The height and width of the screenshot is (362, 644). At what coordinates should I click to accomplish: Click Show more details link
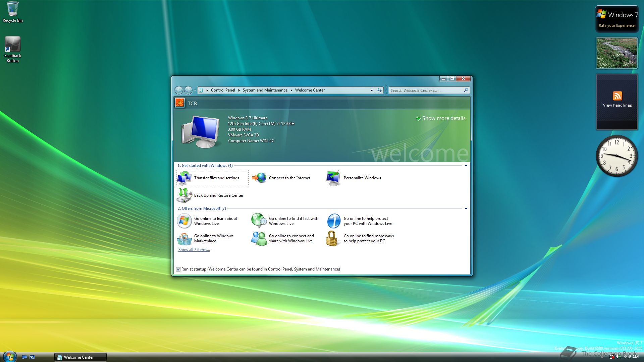[x=440, y=118]
